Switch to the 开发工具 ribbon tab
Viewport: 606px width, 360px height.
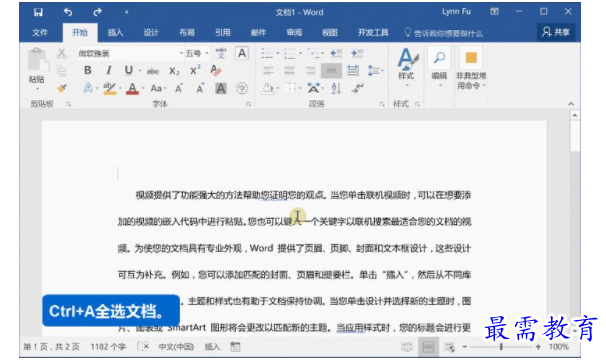pyautogui.click(x=373, y=32)
